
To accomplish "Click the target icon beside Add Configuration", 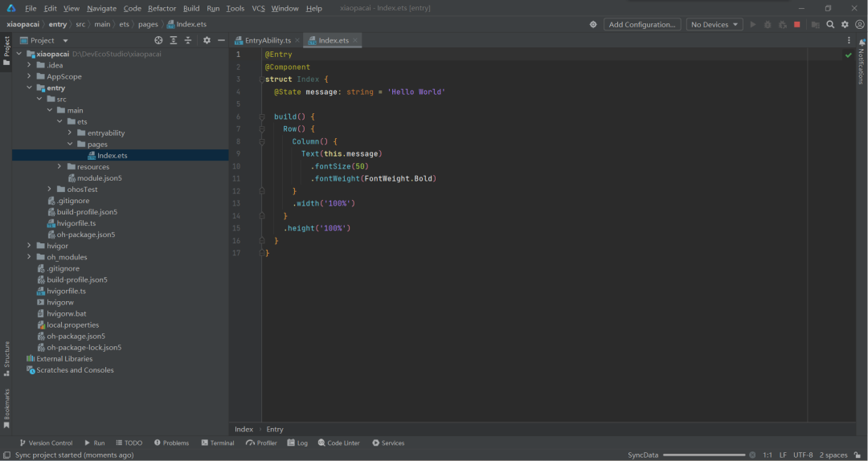I will click(593, 24).
